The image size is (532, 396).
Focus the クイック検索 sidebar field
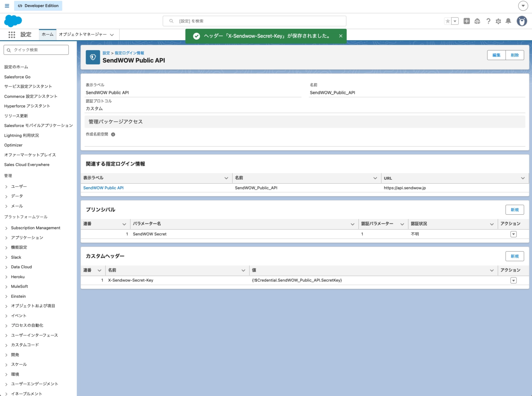pyautogui.click(x=36, y=50)
